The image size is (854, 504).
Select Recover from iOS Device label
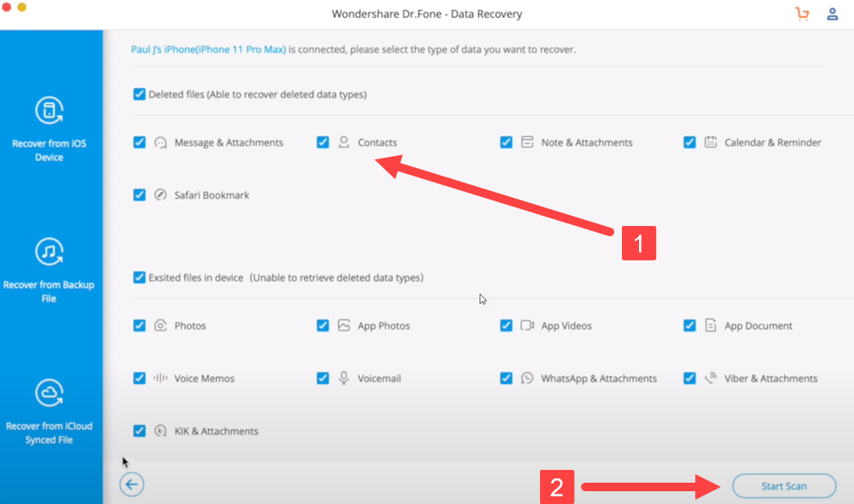point(49,150)
